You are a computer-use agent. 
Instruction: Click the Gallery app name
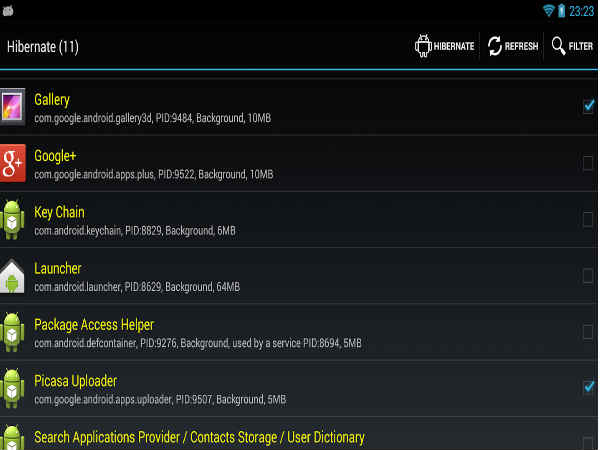tap(52, 100)
